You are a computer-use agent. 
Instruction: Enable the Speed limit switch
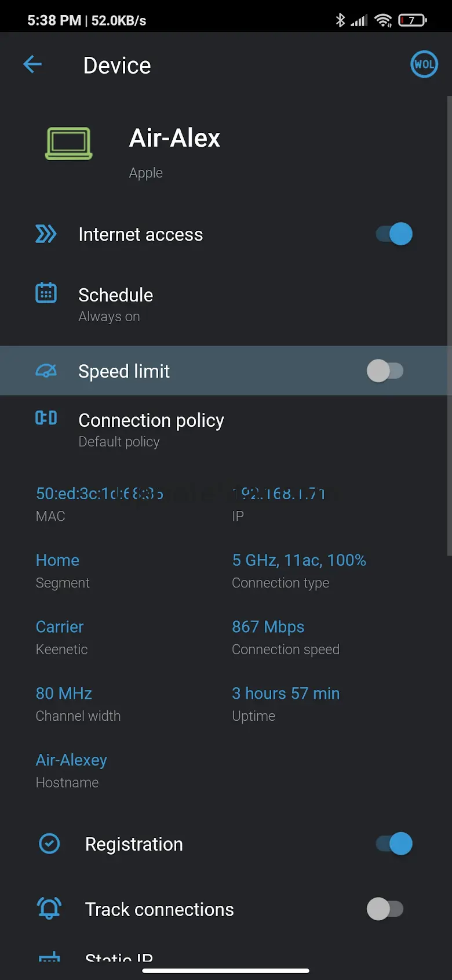point(385,371)
